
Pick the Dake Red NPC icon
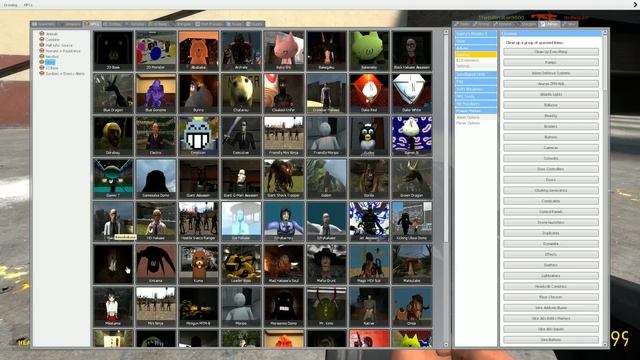pos(369,93)
